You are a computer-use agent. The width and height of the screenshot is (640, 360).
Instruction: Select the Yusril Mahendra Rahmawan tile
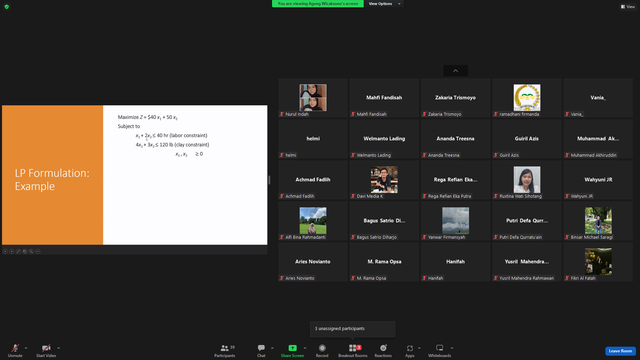pyautogui.click(x=527, y=262)
